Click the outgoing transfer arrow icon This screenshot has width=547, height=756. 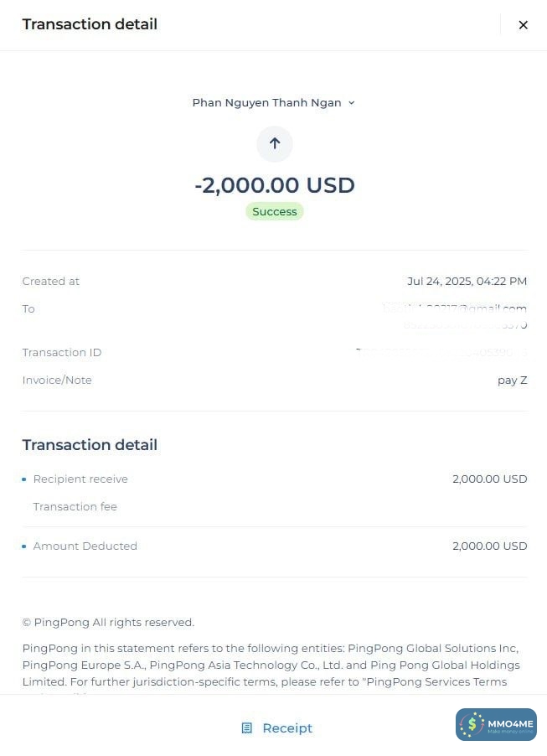[274, 144]
